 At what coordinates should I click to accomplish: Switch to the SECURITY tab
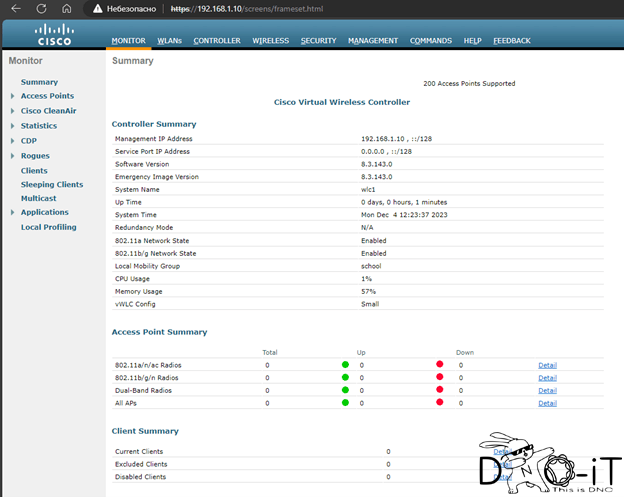pos(318,41)
